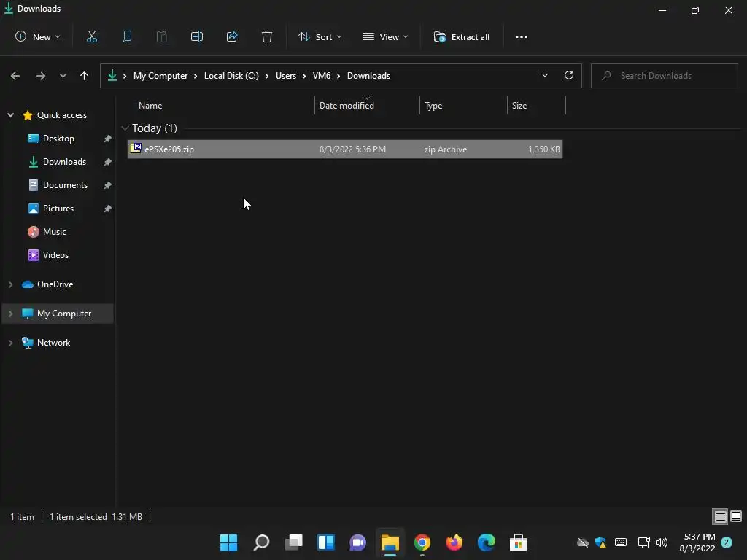The image size is (747, 560).
Task: Open recent locations chevron dropdown
Action: pyautogui.click(x=63, y=76)
